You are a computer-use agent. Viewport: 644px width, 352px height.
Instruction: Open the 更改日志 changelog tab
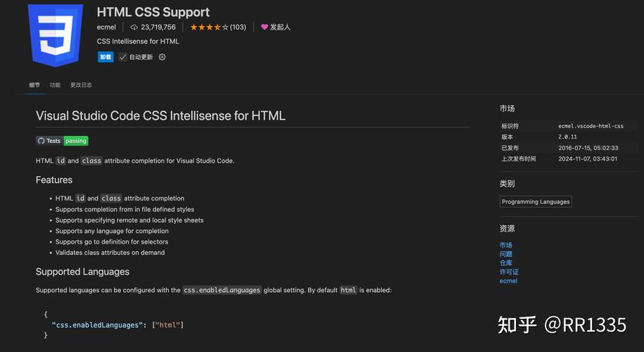81,85
